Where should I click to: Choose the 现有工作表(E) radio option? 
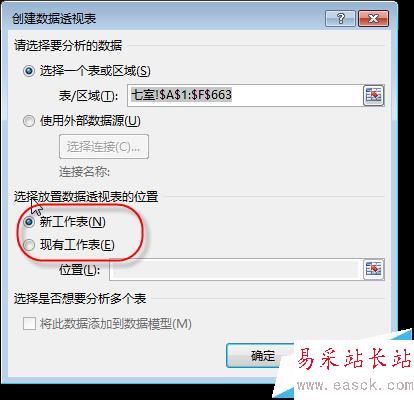(x=29, y=245)
